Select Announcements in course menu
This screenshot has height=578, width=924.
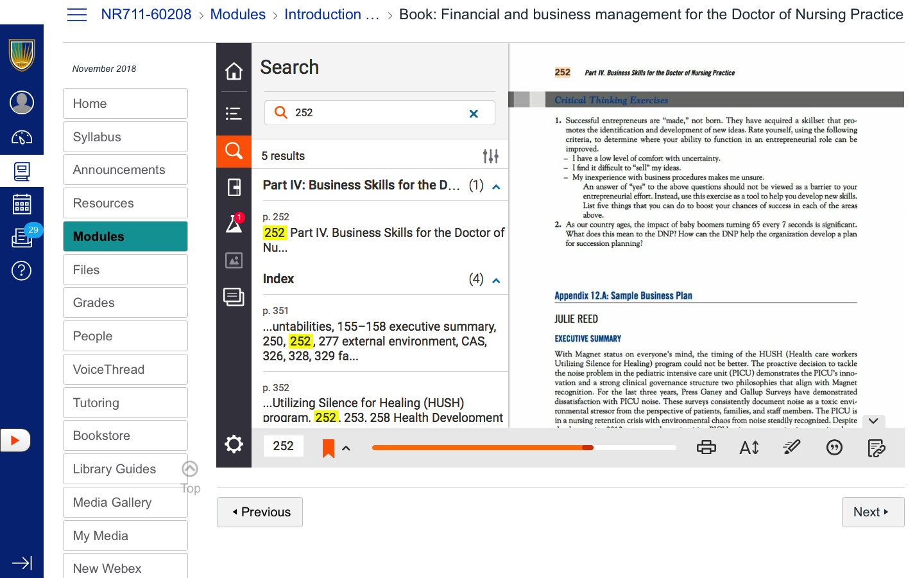tap(125, 170)
